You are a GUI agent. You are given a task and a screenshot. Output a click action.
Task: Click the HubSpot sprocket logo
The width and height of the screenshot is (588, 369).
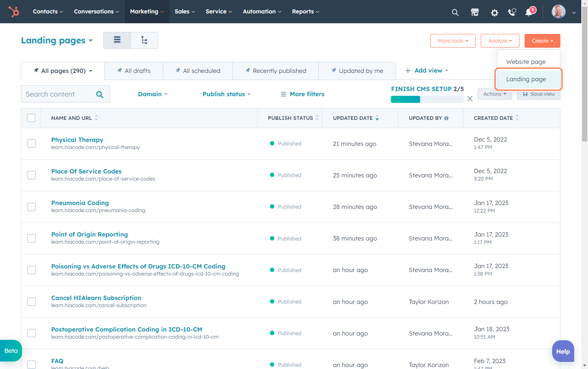tap(14, 12)
